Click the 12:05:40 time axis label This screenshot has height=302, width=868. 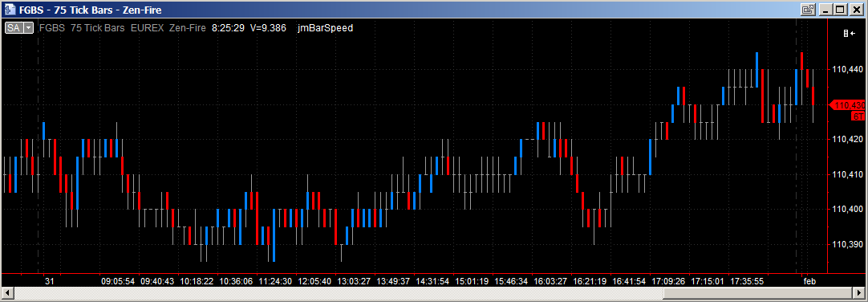coord(314,281)
